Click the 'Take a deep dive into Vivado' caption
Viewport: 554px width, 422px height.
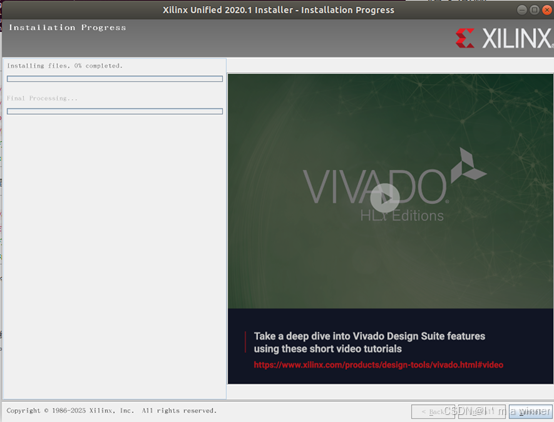(x=369, y=342)
